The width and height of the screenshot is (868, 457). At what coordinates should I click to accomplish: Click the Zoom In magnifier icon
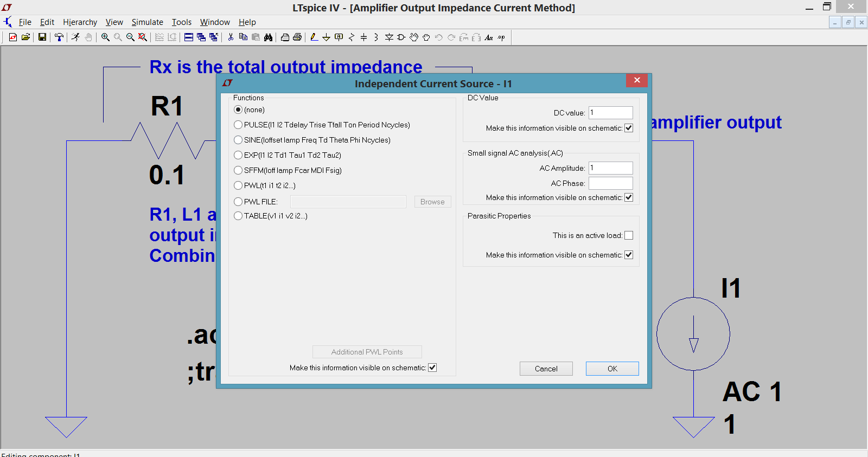point(105,37)
